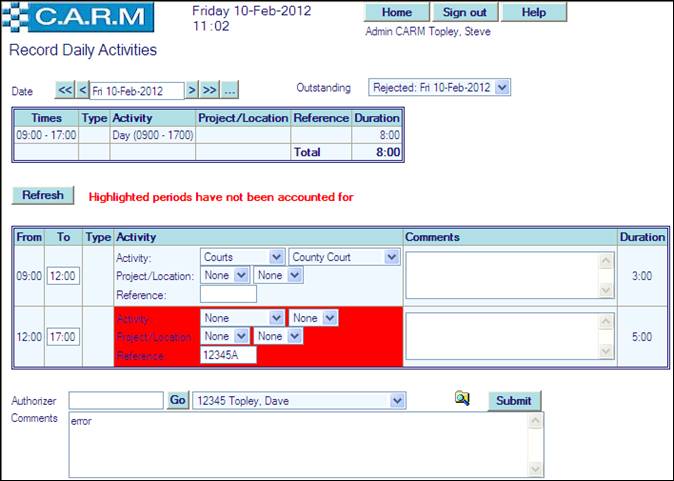The height and width of the screenshot is (481, 674).
Task: Click the Sign out menu button
Action: point(464,12)
